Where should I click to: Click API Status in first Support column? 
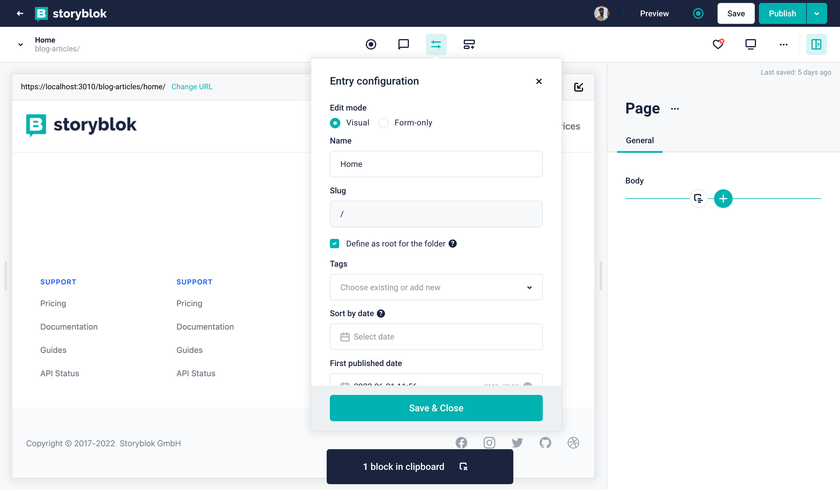pos(59,373)
